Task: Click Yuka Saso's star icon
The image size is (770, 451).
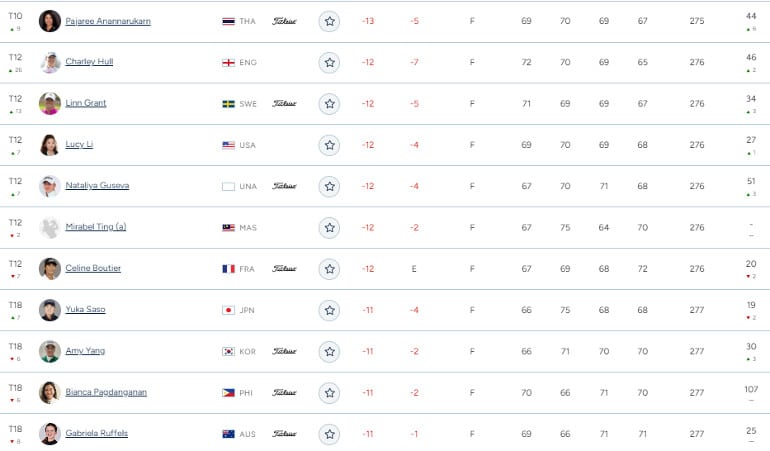Action: [329, 310]
